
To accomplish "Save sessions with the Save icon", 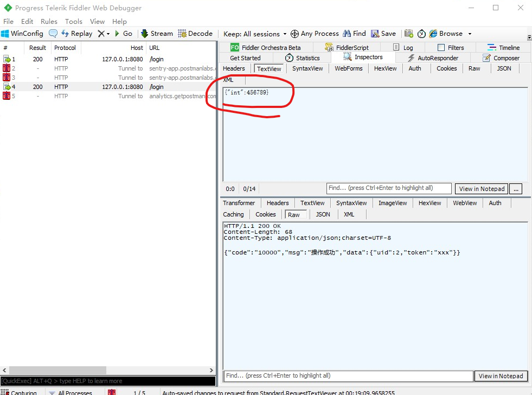I will 383,34.
